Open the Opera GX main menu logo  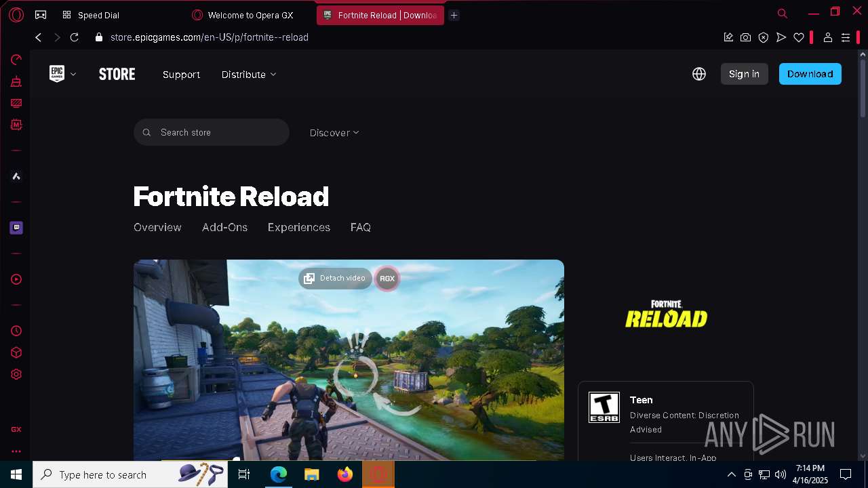16,14
